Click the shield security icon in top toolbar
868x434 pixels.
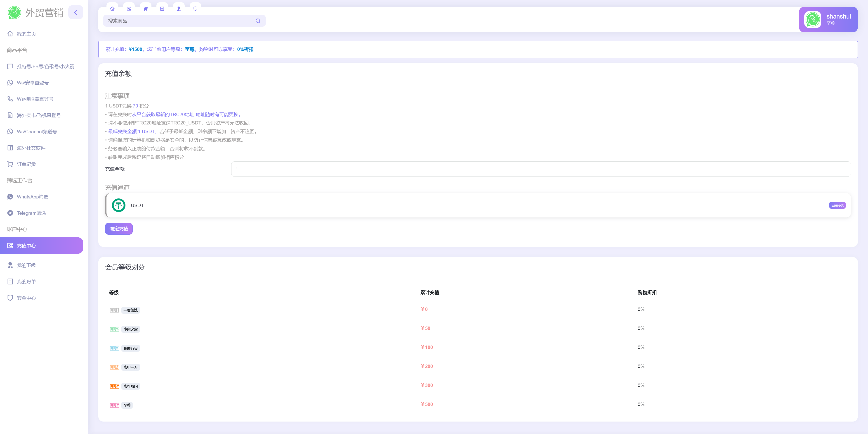[x=196, y=9]
